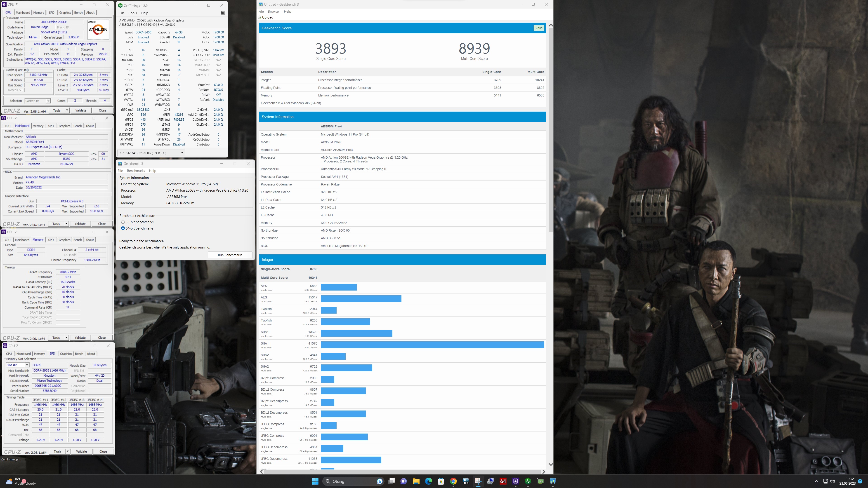Click the Bing icon in the taskbar search
This screenshot has width=868, height=488.
(x=380, y=481)
